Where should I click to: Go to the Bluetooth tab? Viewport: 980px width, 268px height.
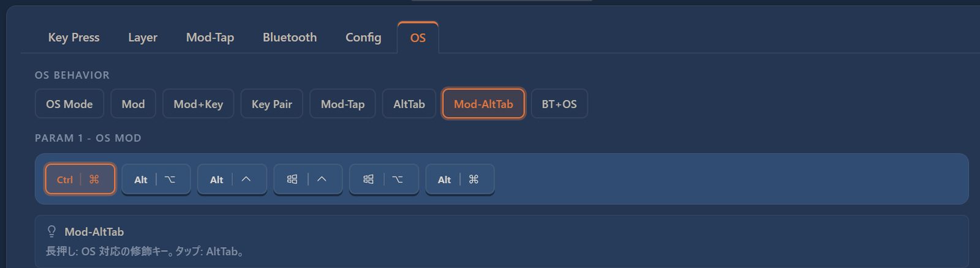(290, 37)
